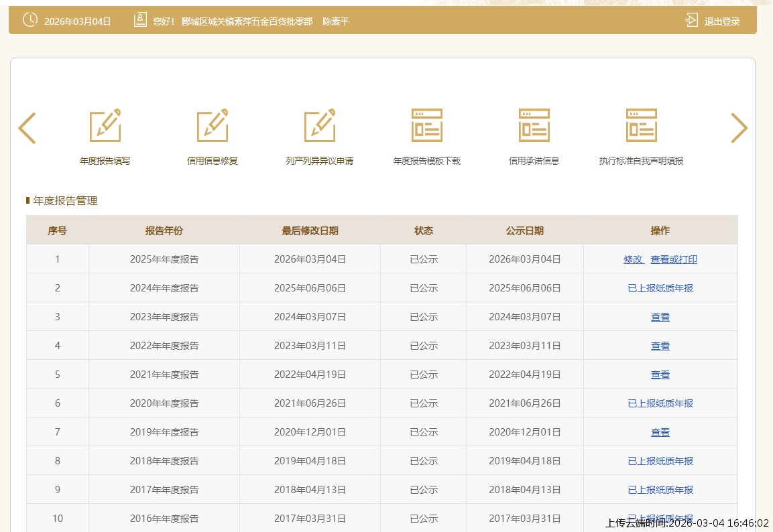Click the 公示日期 column header
Viewport: 773px width, 532px height.
[x=525, y=230]
